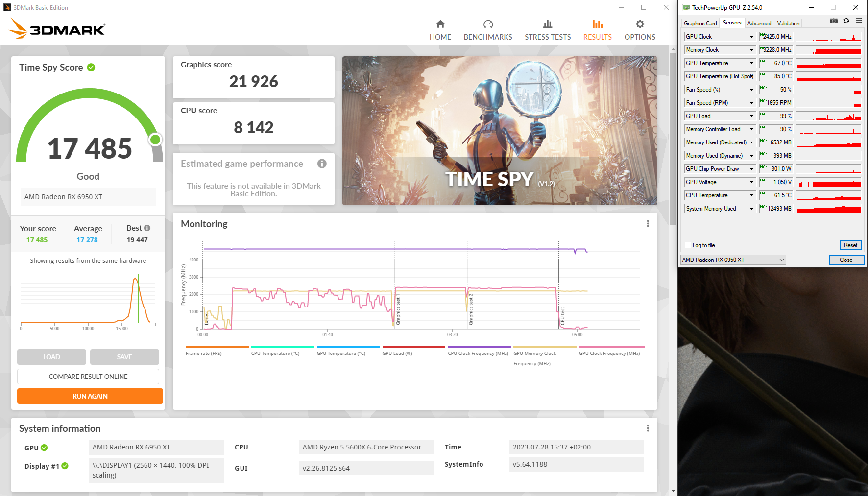The height and width of the screenshot is (496, 868).
Task: Click the 3DMark vertical scrollbar thumb
Action: tap(673, 140)
